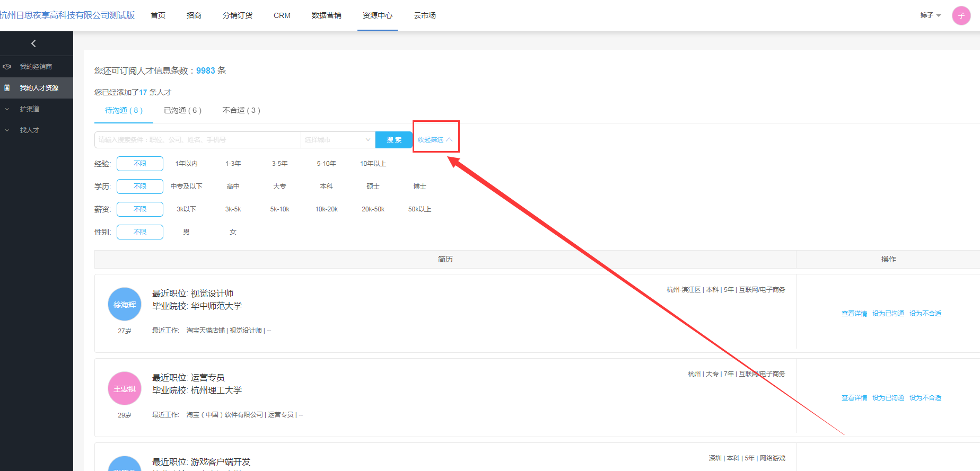Click 王雯淇's pink avatar circle
Screen dimensions: 980x471
coord(125,388)
